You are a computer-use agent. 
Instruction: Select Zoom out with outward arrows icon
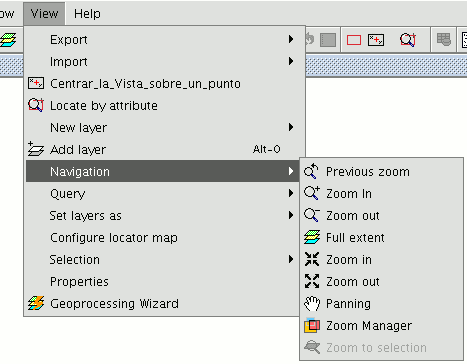tap(381, 282)
